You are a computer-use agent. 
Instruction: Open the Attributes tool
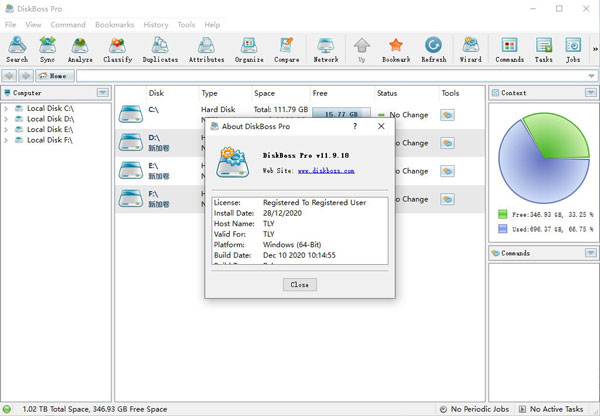206,49
